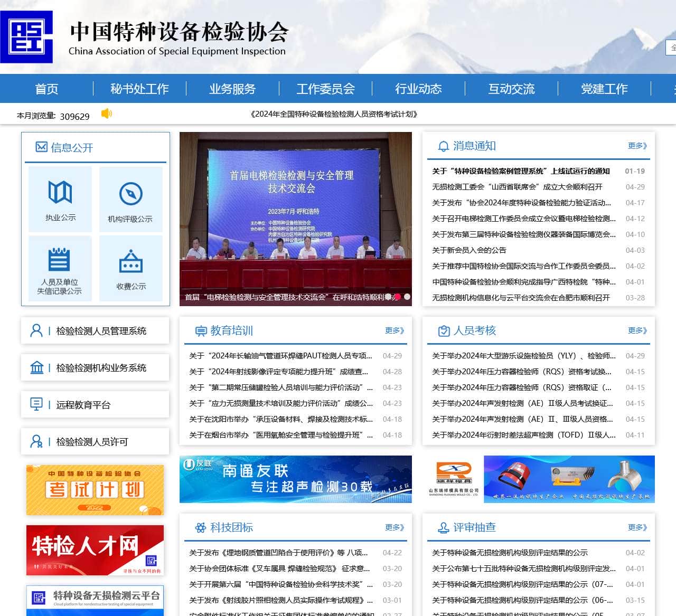The height and width of the screenshot is (616, 676).
Task: Open news 无损检测工委会 山西省联席会 成立大会
Action: [517, 187]
